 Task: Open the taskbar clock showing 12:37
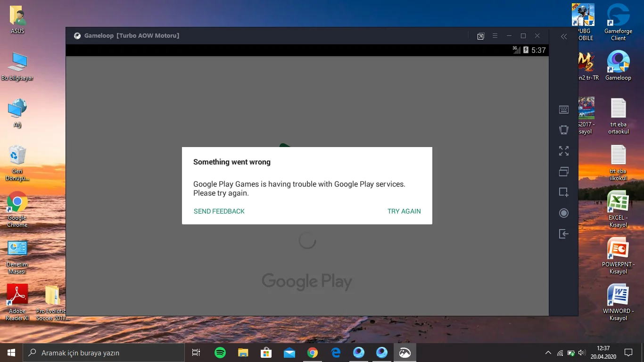tap(603, 353)
